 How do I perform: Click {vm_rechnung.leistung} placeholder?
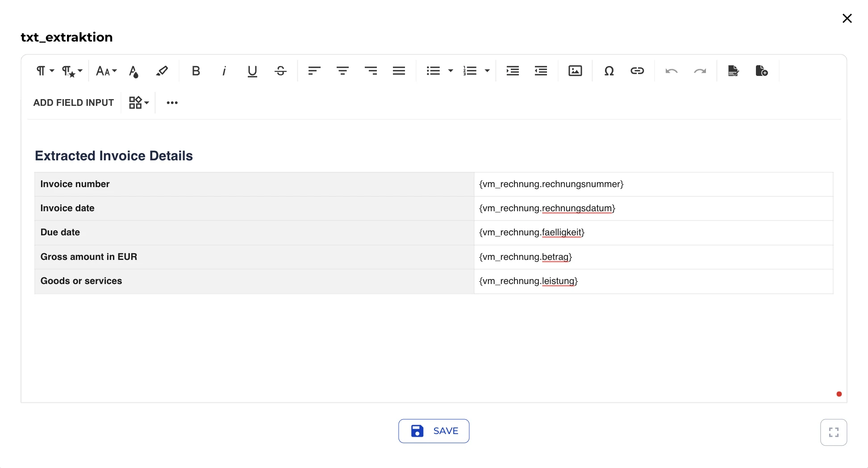click(529, 281)
